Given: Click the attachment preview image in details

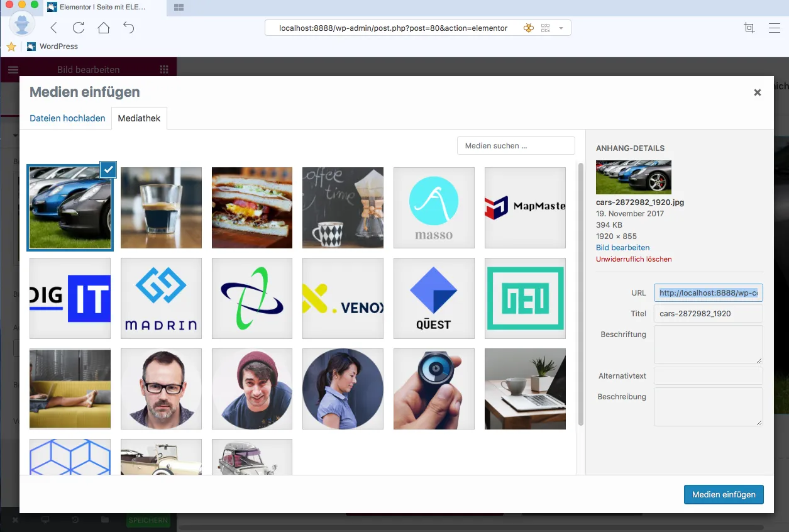Looking at the screenshot, I should pyautogui.click(x=634, y=177).
